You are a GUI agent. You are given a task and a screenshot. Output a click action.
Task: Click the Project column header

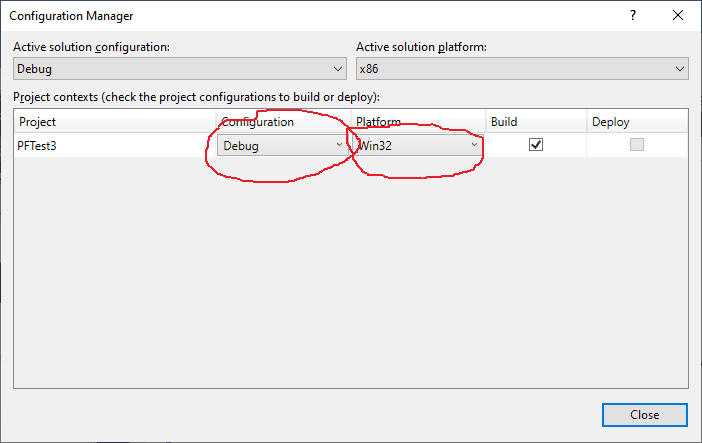(38, 122)
